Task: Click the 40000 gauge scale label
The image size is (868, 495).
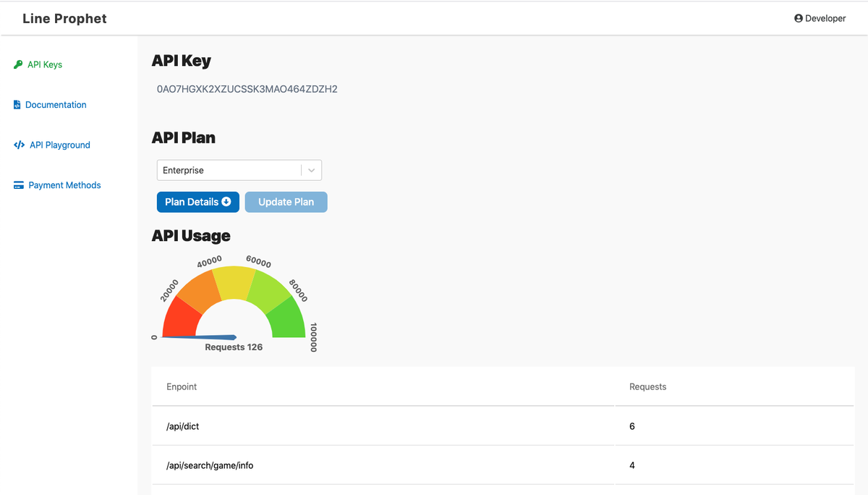Action: pyautogui.click(x=210, y=261)
